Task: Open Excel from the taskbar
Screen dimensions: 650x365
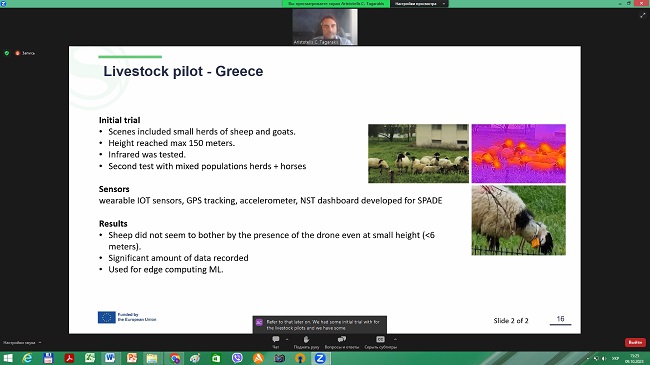Action: tap(90, 358)
